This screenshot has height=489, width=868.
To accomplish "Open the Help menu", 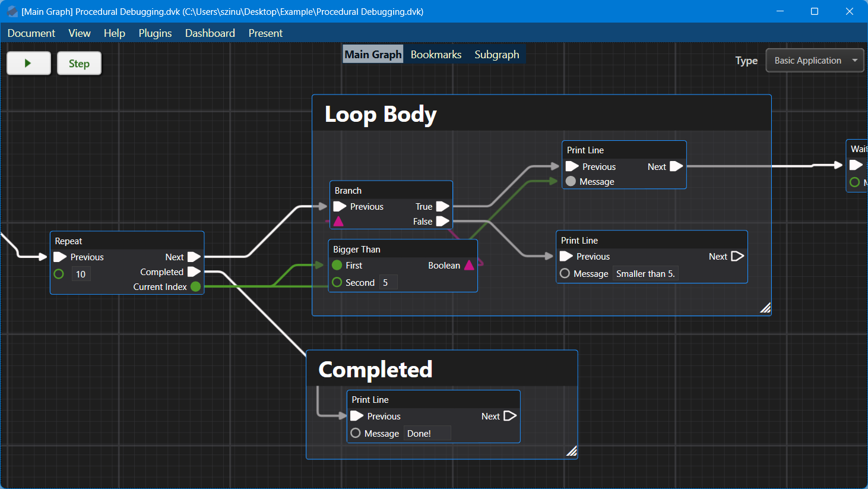I will 114,33.
